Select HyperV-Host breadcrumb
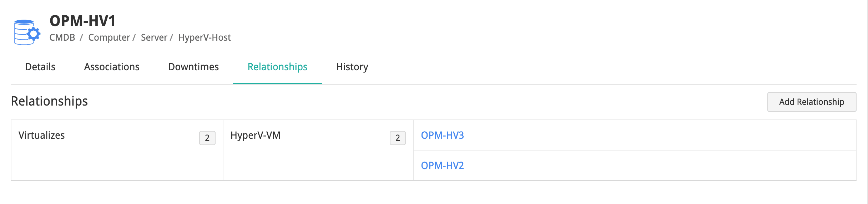Viewport: 868px width, 204px height. [x=205, y=37]
